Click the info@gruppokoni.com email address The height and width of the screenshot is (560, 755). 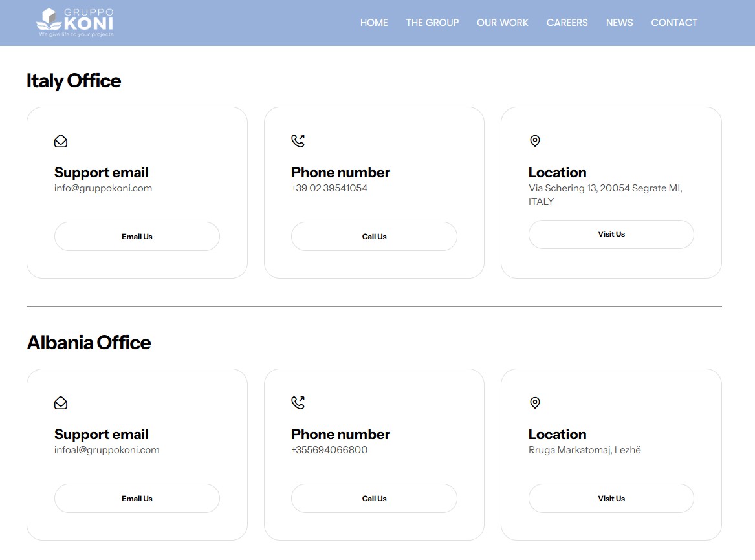click(x=103, y=188)
